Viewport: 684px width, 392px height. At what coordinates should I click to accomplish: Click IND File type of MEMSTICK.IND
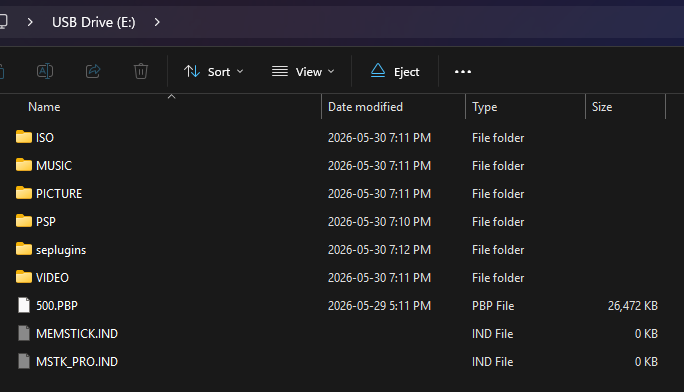point(492,334)
